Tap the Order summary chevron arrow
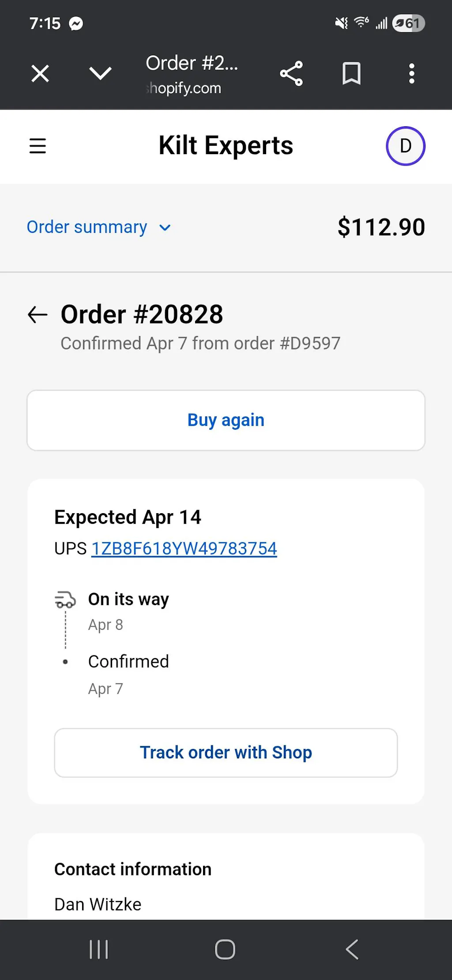 pos(165,228)
